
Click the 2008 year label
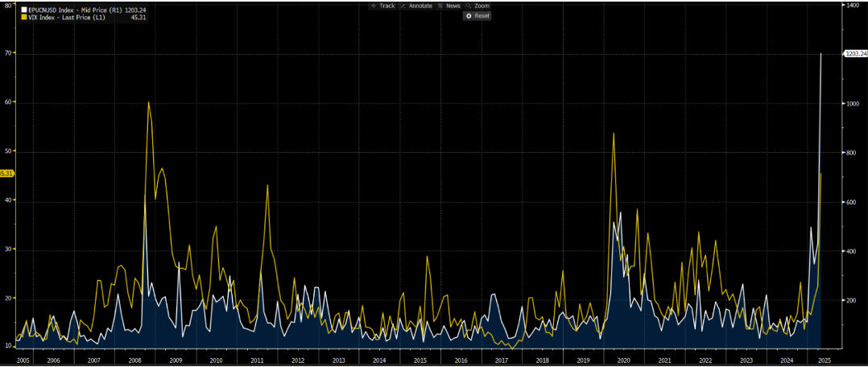click(x=136, y=360)
